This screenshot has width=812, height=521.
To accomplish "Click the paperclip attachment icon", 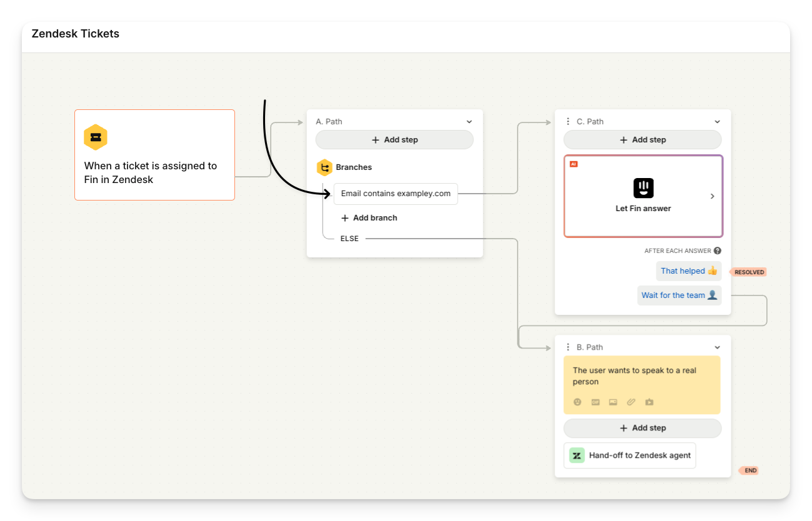I will pyautogui.click(x=631, y=402).
